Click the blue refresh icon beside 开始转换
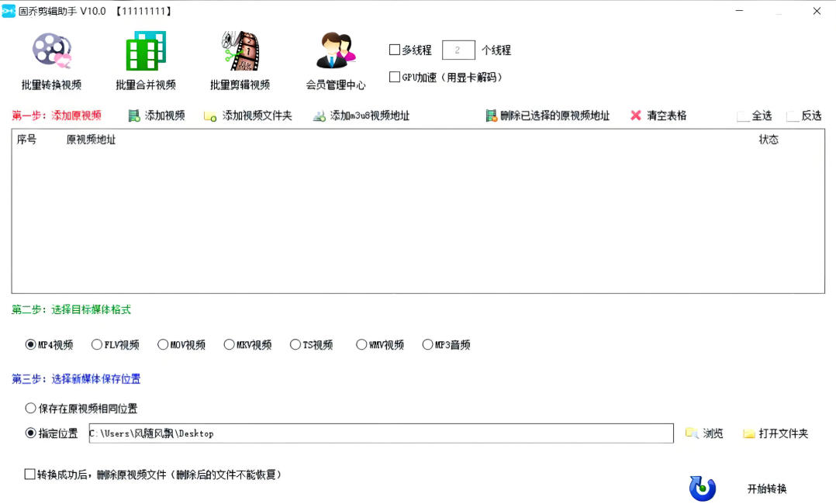 pos(702,487)
